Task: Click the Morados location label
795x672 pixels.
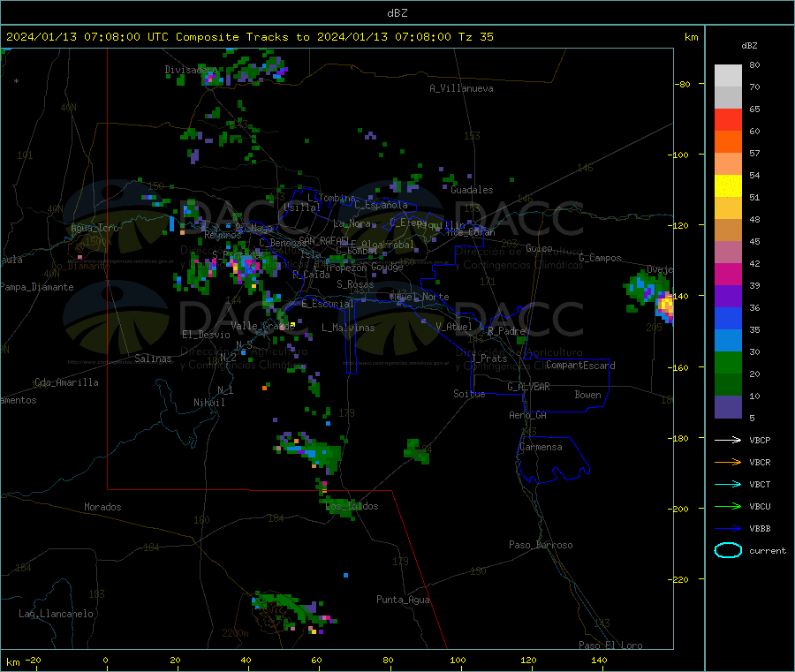Action: [102, 507]
